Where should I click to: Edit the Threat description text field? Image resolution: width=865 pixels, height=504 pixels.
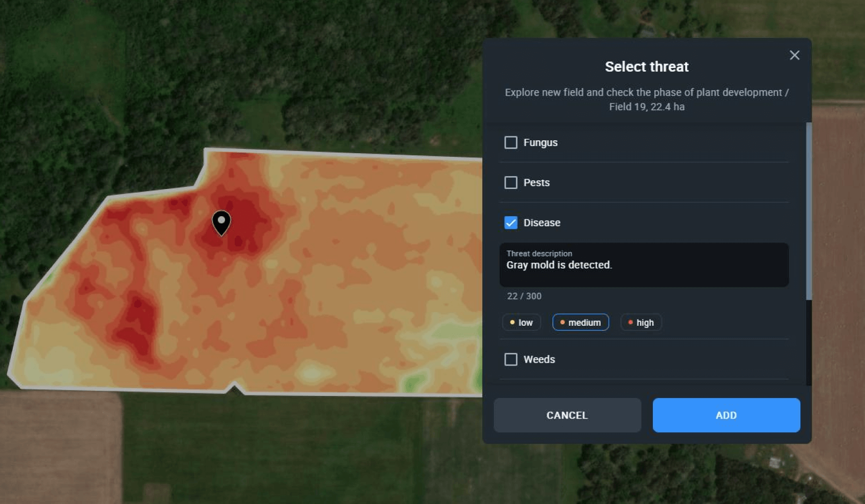(644, 265)
